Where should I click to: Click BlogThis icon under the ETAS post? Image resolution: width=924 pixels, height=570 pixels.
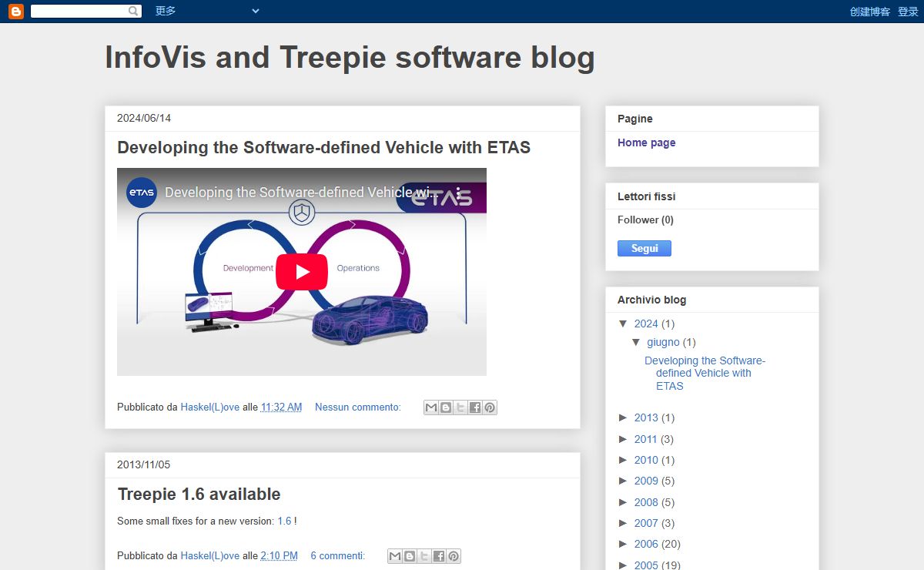tap(446, 407)
